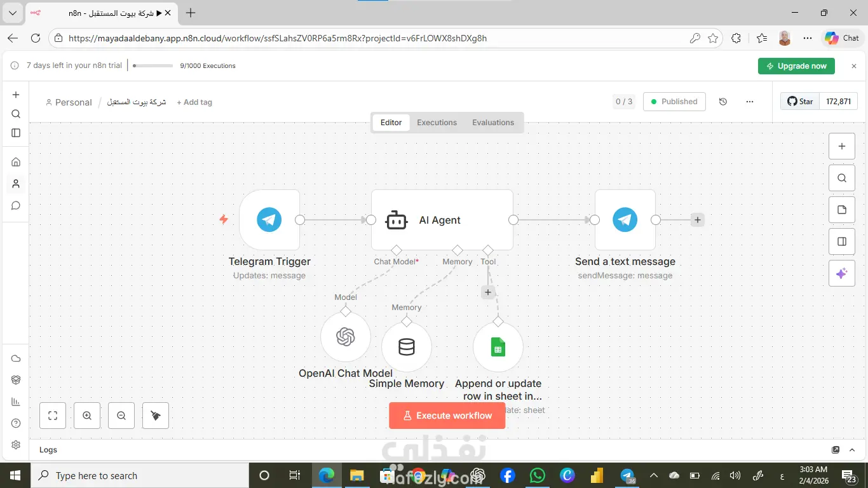868x488 pixels.
Task: Open the templates box icon in sidebar
Action: pyautogui.click(x=16, y=380)
